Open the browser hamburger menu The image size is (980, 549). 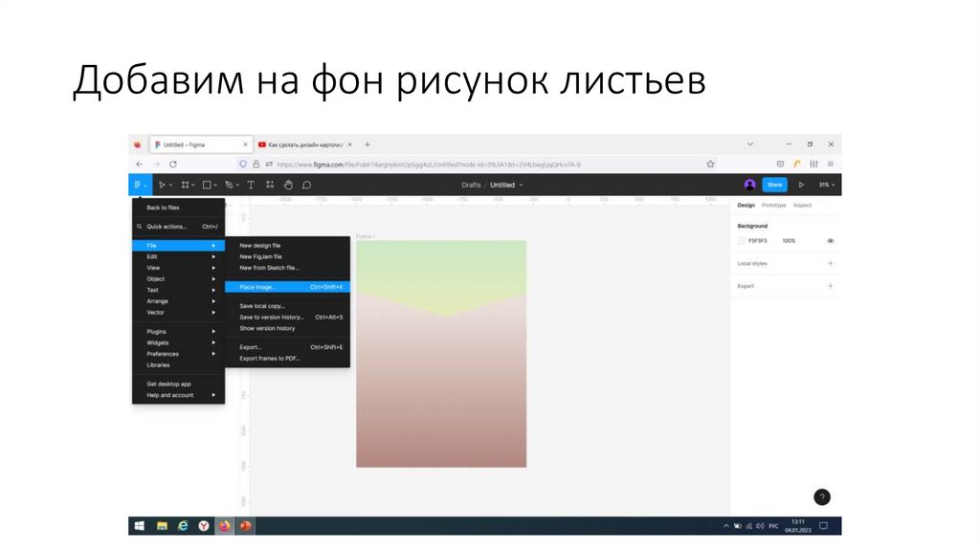tap(831, 164)
